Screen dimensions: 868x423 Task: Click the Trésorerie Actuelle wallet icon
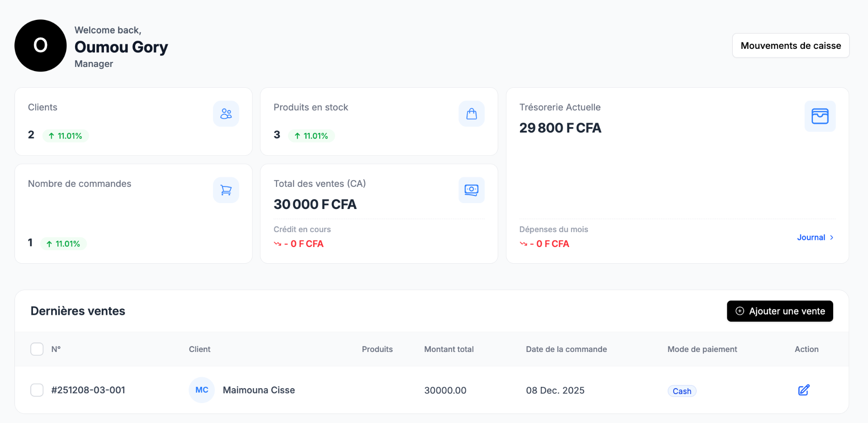[x=820, y=116]
